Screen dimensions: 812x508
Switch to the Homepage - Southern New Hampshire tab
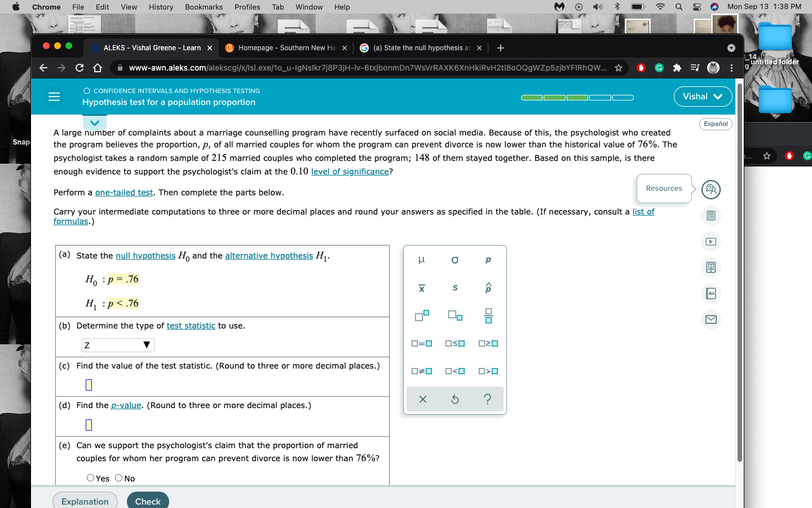tap(284, 48)
